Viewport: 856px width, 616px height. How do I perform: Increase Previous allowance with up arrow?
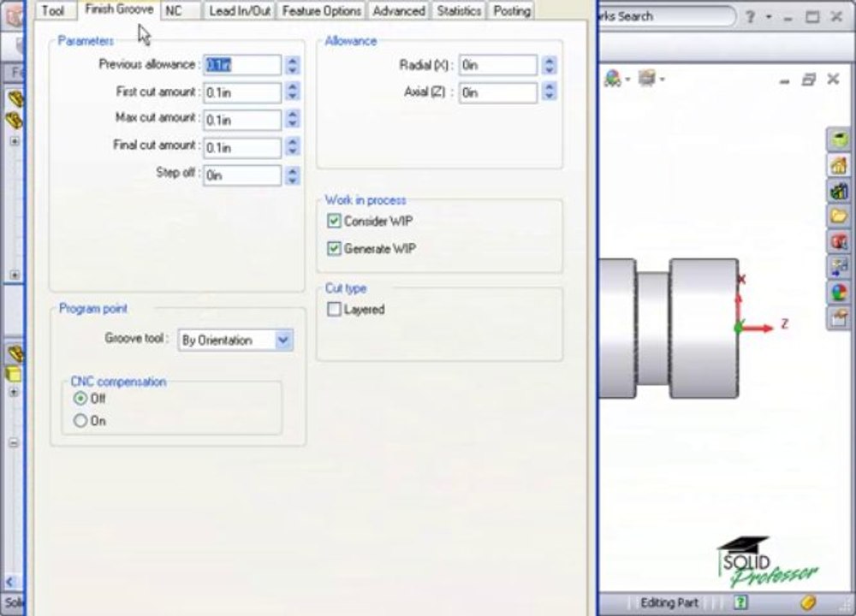292,61
